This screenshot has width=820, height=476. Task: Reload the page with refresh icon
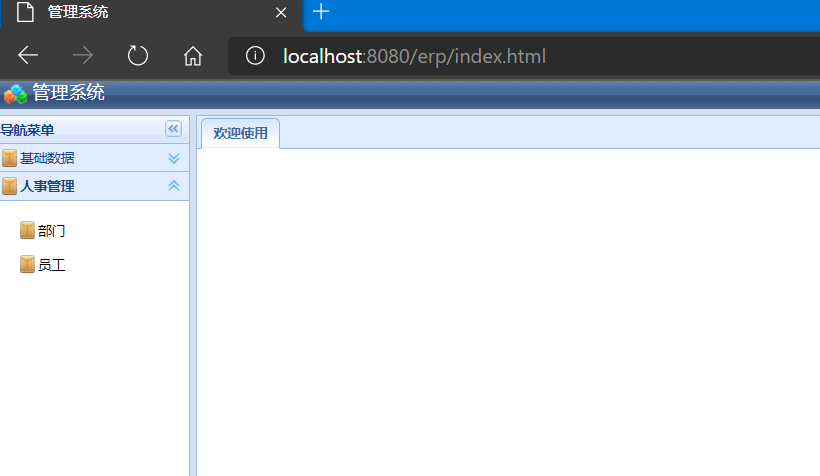[138, 55]
